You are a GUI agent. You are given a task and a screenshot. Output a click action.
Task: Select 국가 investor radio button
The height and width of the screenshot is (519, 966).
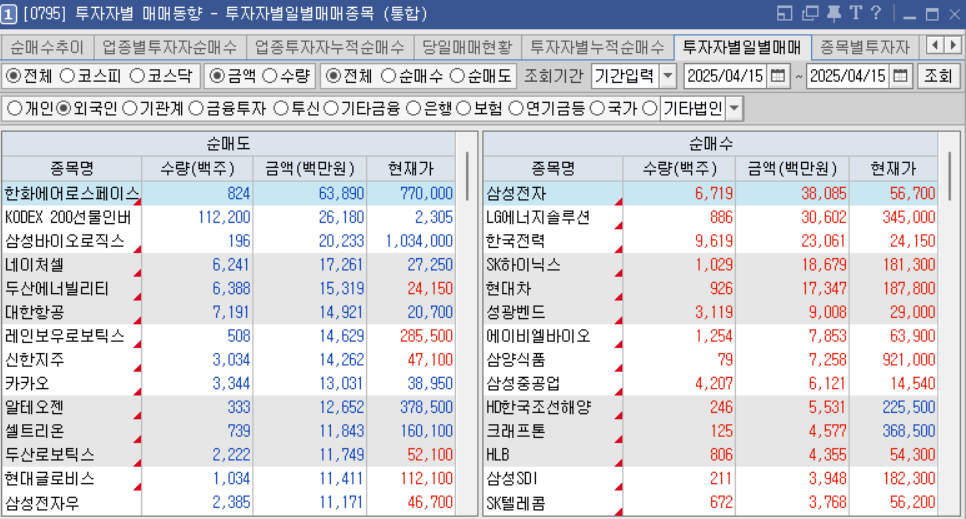(597, 109)
